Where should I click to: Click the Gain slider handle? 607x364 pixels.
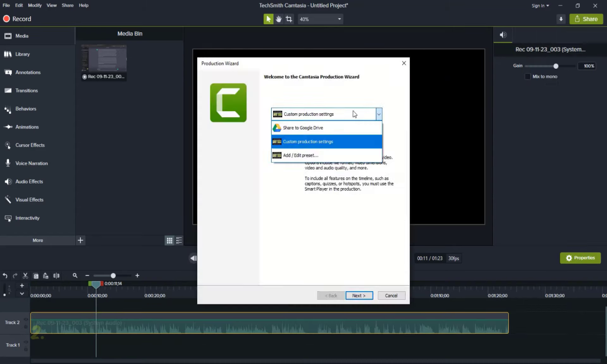click(556, 66)
